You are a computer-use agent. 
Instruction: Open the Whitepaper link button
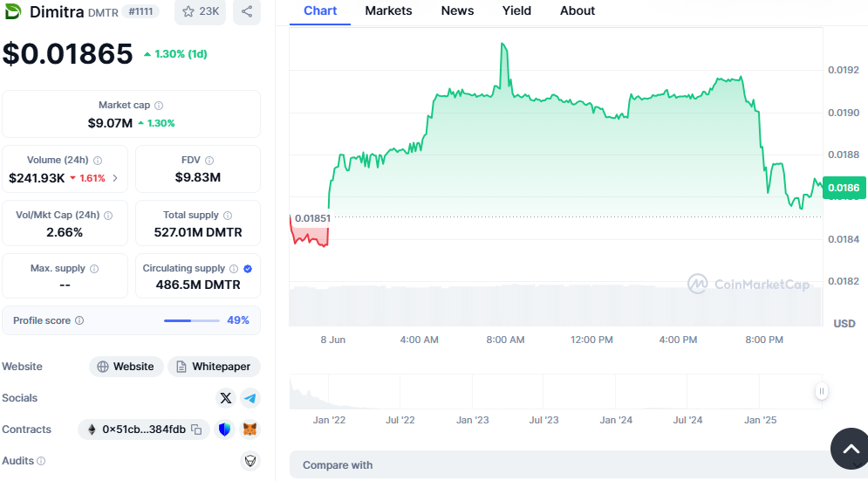tap(214, 367)
